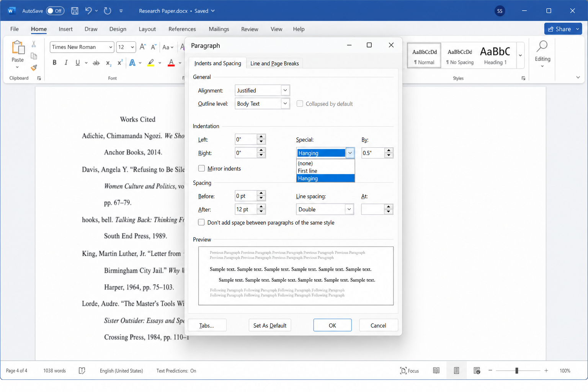Apply red font color

pos(171,63)
